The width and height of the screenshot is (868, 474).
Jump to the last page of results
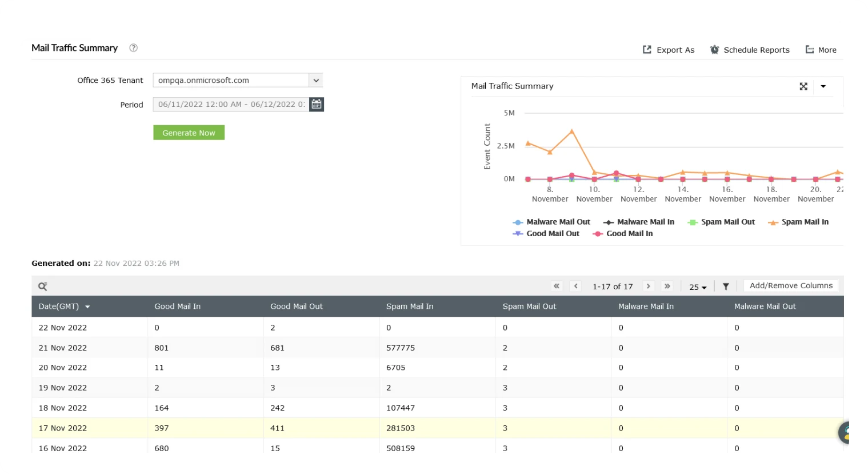pos(667,286)
